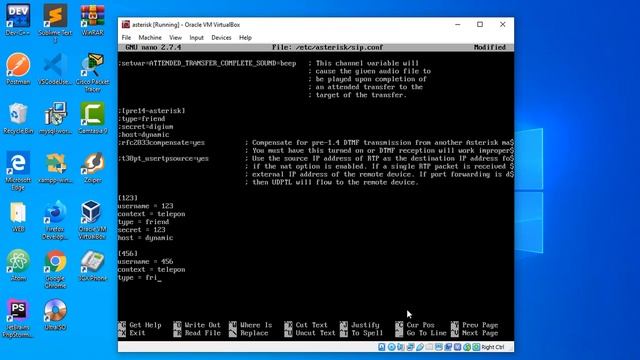The image size is (640, 360).
Task: Click the 'Uncut Text' shortcut label in nano
Action: click(316, 333)
